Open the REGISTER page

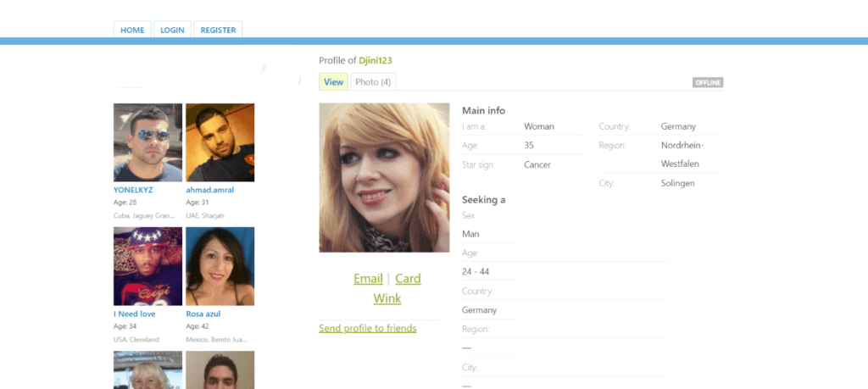[218, 30]
